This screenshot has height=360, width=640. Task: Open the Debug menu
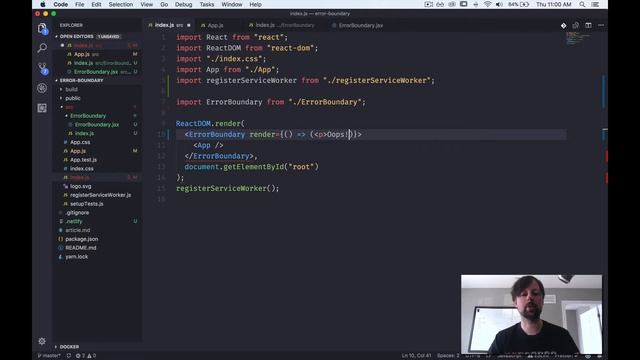click(x=184, y=4)
